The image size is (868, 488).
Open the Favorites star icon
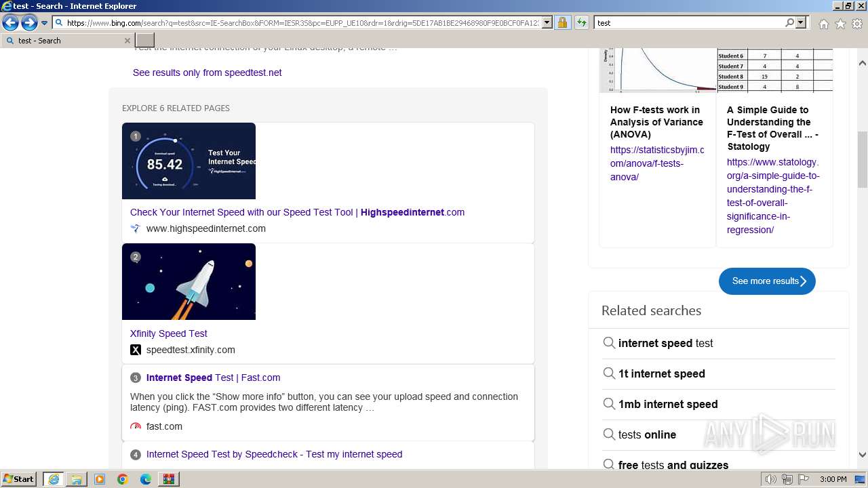(x=840, y=24)
